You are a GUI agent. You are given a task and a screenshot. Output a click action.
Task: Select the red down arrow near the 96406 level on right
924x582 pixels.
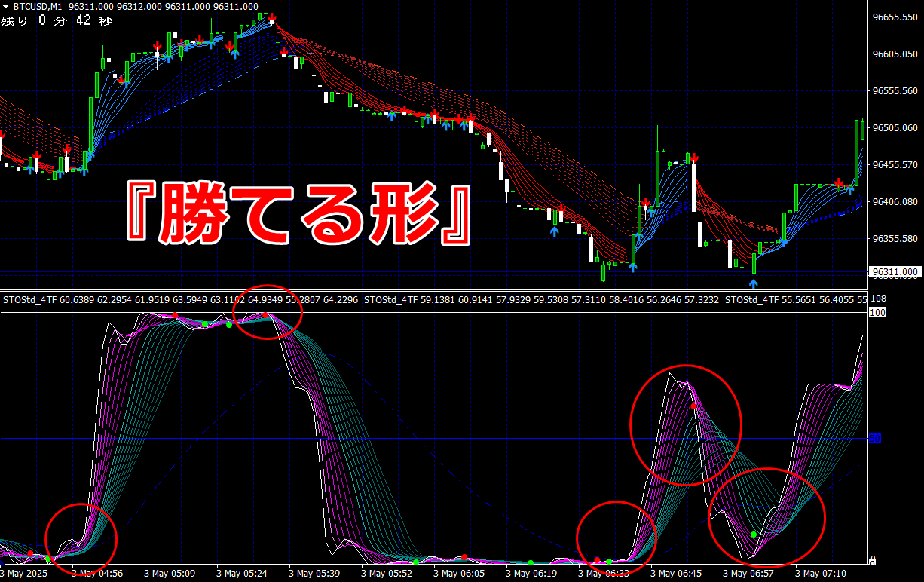839,182
